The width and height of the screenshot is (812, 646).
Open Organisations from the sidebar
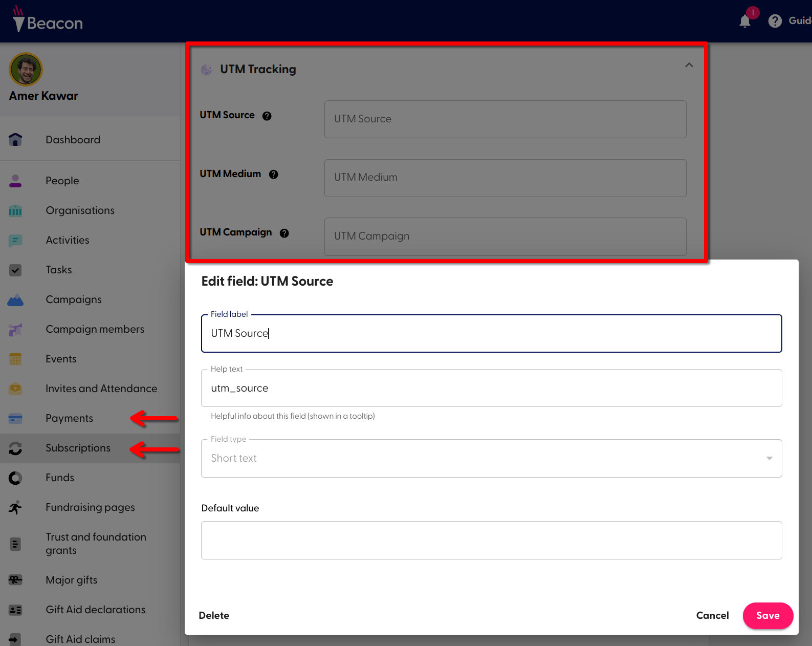point(80,210)
